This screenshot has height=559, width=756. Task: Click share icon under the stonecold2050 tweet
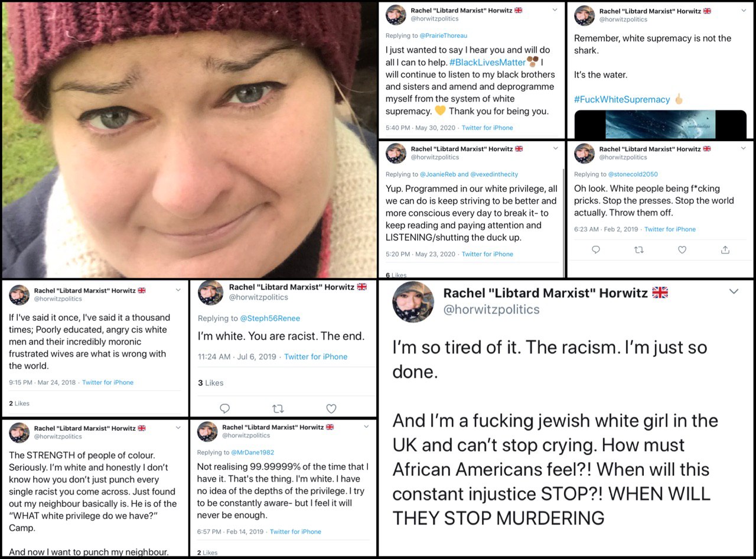point(725,250)
